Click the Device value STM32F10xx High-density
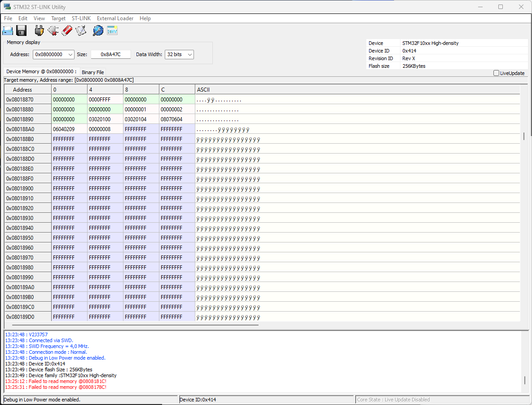 click(430, 43)
